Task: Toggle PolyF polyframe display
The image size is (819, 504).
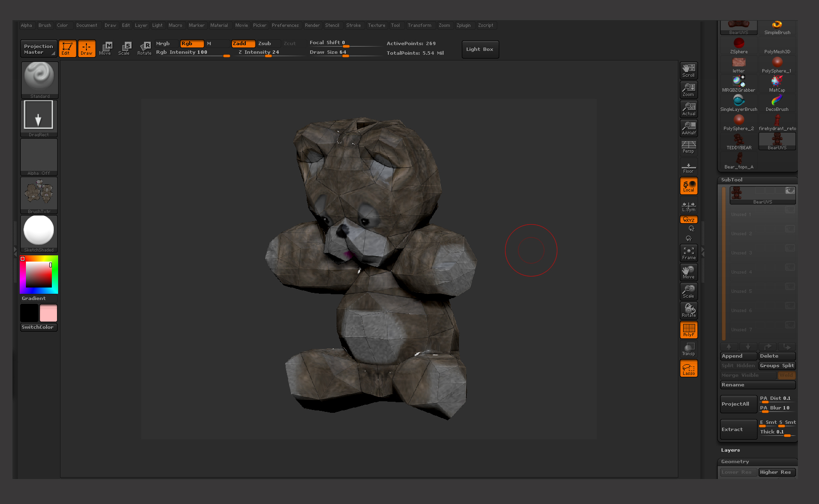Action: pos(688,330)
